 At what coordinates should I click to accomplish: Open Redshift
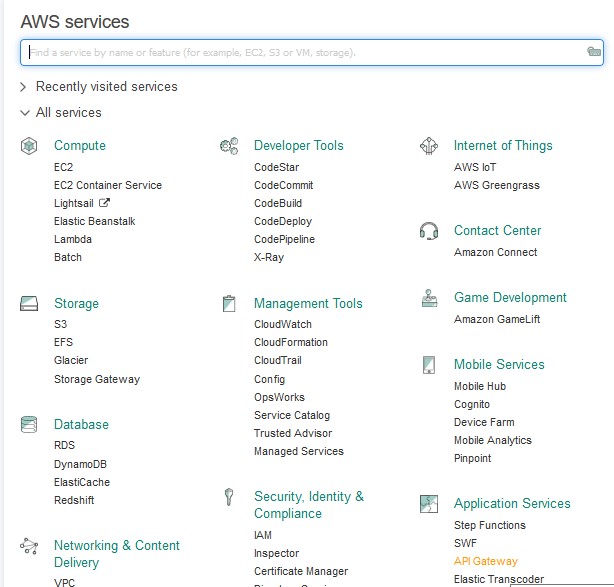[x=74, y=500]
